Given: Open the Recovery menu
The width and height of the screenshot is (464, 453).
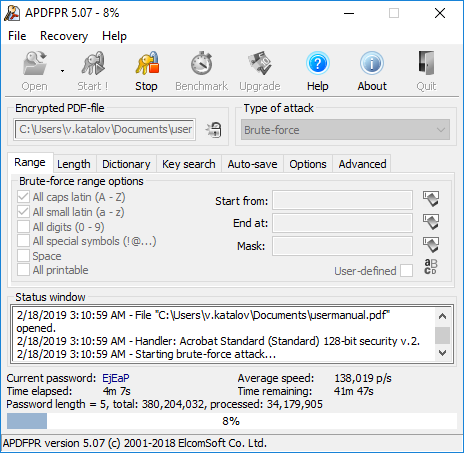Looking at the screenshot, I should coord(64,36).
